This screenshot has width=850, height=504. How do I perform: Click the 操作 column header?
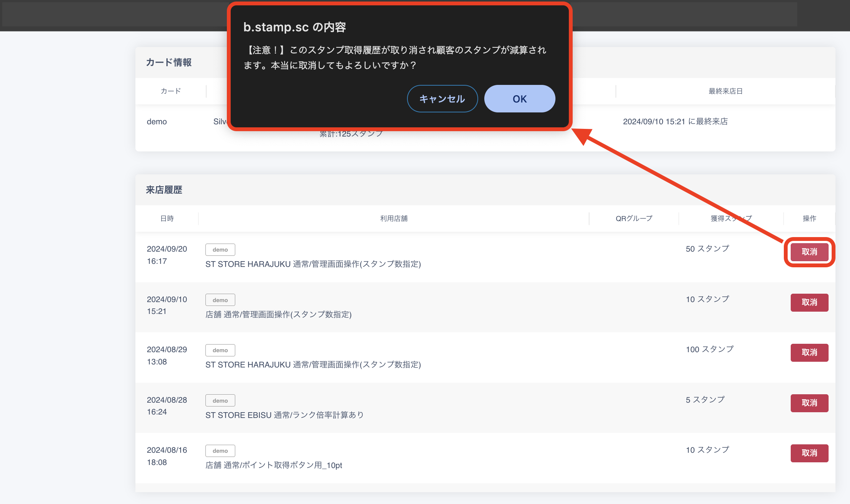[x=809, y=218]
